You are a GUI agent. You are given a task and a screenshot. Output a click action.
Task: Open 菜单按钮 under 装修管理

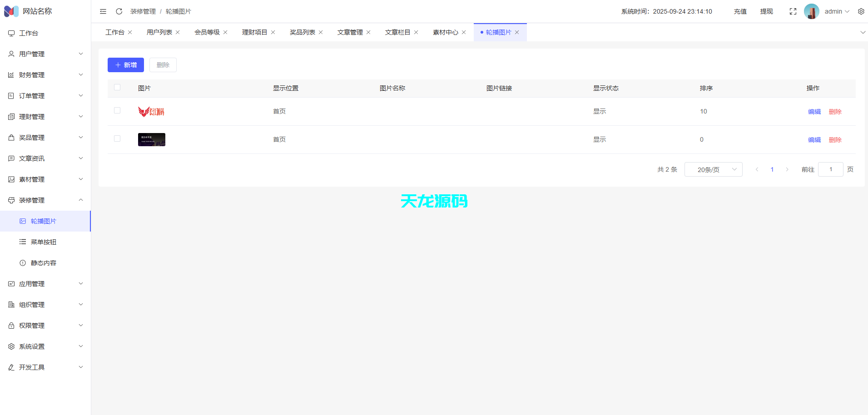point(43,242)
